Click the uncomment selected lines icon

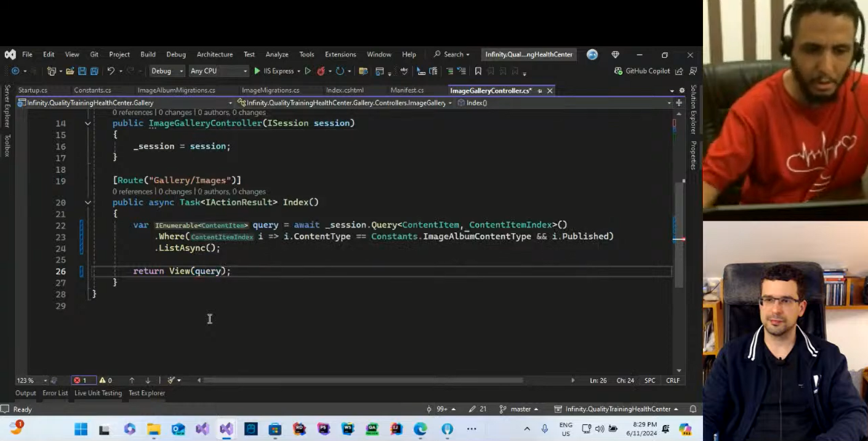(x=461, y=71)
